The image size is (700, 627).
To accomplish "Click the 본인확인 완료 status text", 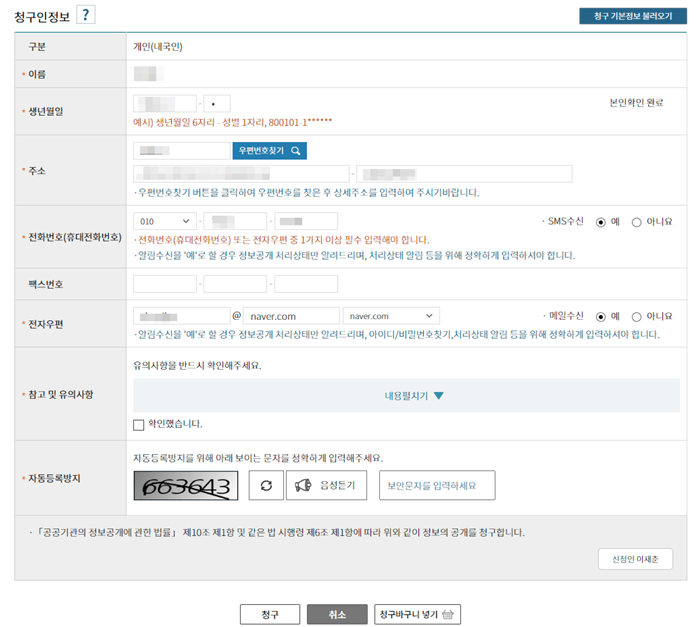I will tap(636, 103).
